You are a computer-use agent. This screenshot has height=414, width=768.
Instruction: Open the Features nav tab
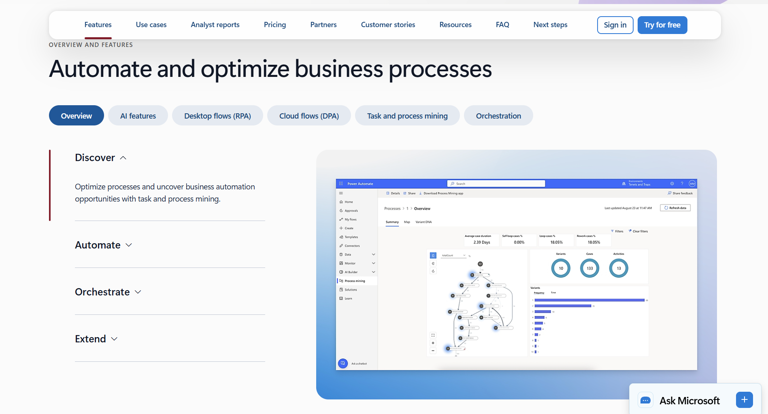click(98, 24)
